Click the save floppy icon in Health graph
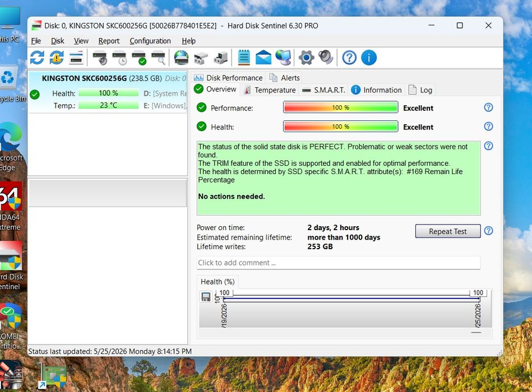The image size is (532, 392). [206, 297]
